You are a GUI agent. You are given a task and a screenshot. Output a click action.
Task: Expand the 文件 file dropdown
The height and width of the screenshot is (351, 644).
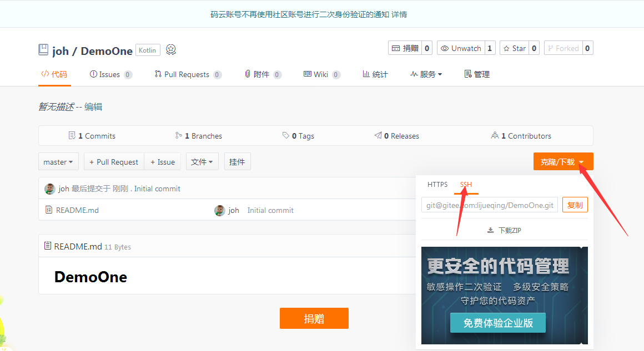[202, 161]
